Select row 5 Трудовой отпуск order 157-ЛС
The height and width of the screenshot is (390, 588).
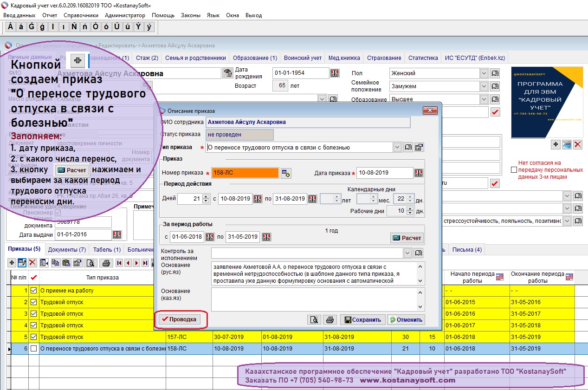[x=292, y=337]
